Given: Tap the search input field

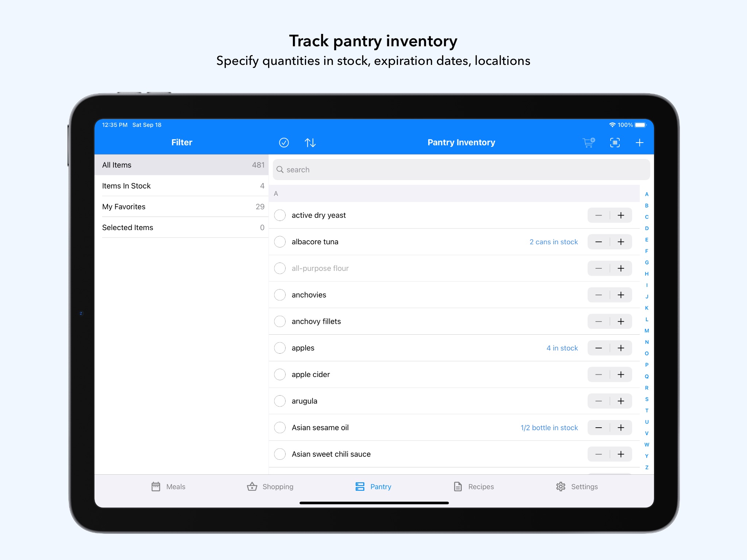Looking at the screenshot, I should click(x=460, y=170).
